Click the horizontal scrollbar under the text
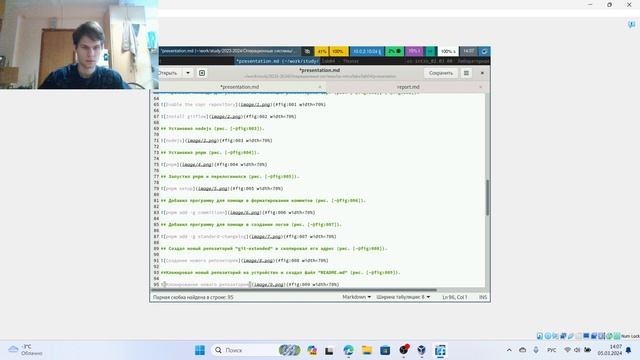The image size is (640, 360). tap(294, 290)
